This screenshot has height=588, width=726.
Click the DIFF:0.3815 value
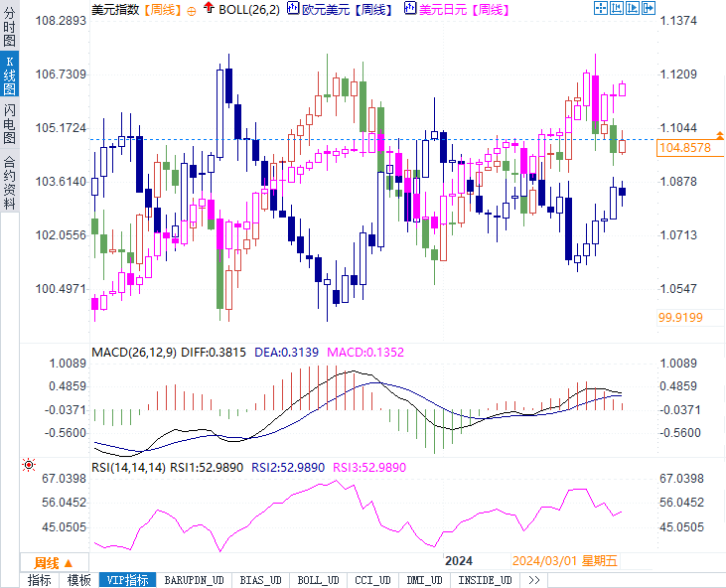coord(214,353)
